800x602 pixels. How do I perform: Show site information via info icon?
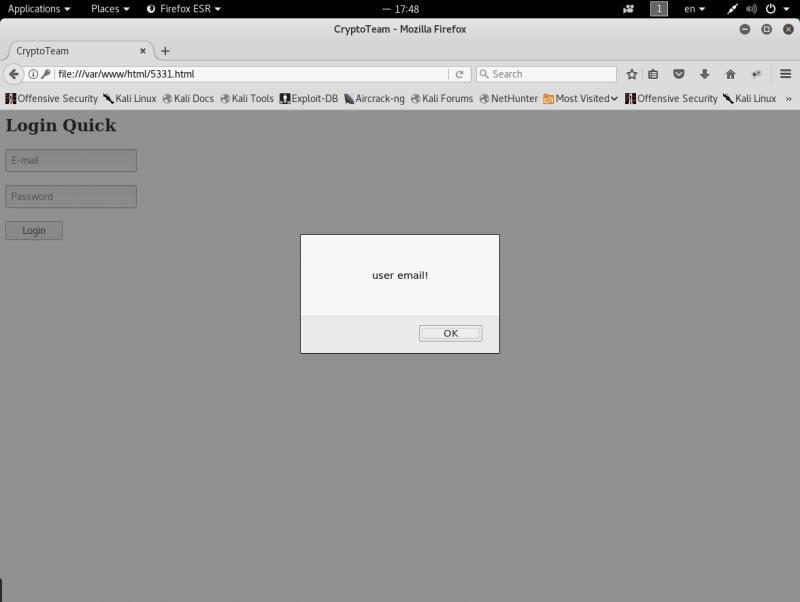click(x=33, y=74)
